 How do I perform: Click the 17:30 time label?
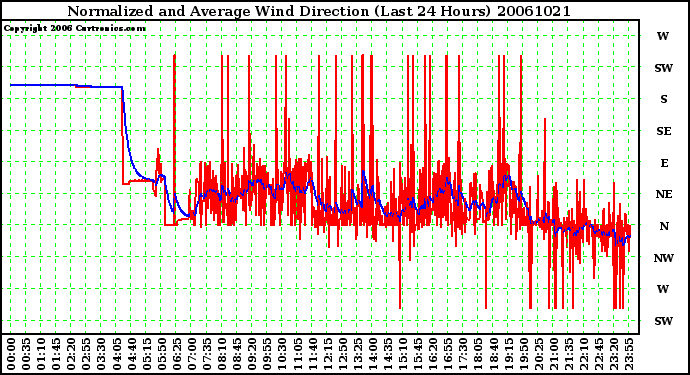pyautogui.click(x=462, y=354)
